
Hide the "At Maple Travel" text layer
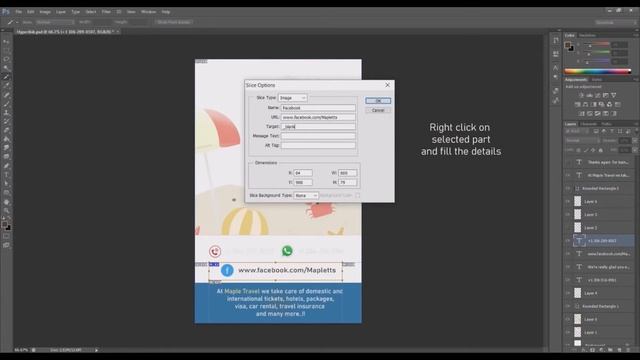[568, 176]
